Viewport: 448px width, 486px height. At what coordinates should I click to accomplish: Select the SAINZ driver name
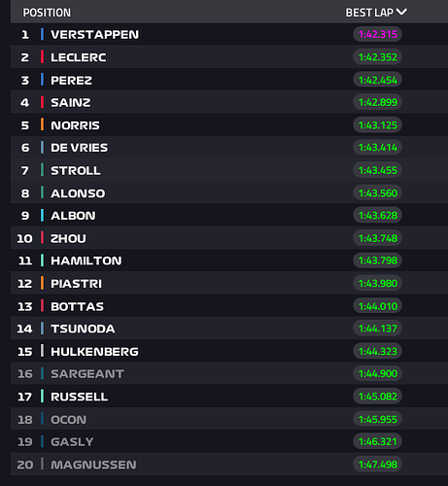(x=71, y=102)
